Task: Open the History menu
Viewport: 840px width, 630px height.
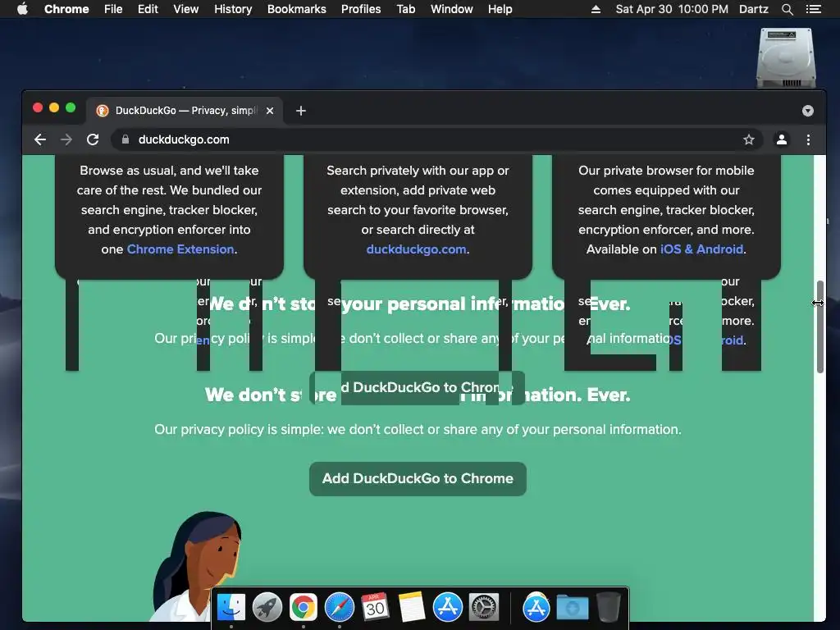Action: pyautogui.click(x=233, y=9)
